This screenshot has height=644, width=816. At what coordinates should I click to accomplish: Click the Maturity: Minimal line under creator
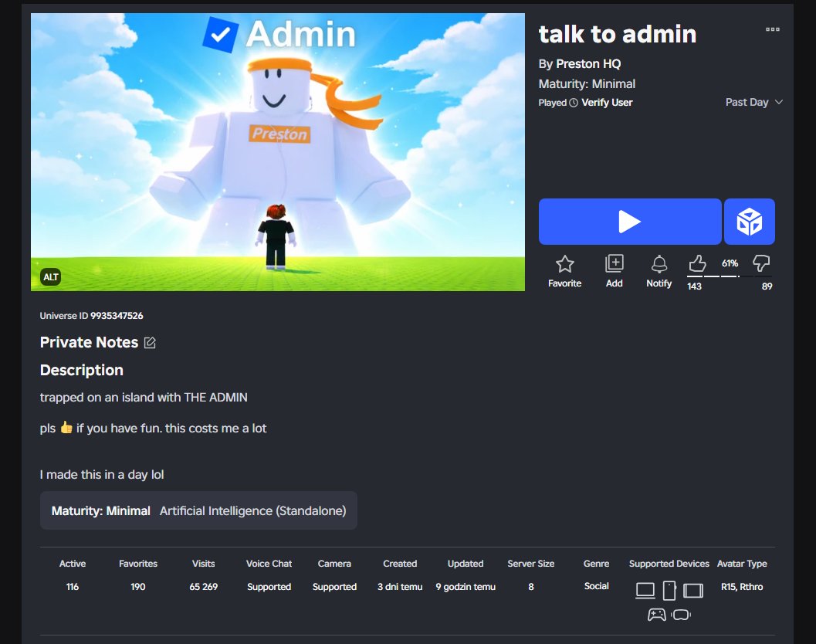(x=587, y=84)
